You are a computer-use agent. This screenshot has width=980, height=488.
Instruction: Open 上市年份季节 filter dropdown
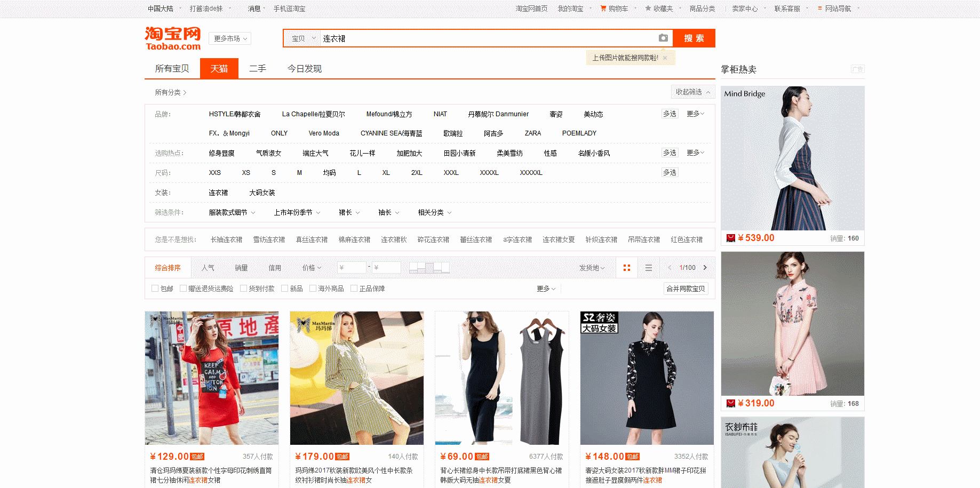(297, 212)
